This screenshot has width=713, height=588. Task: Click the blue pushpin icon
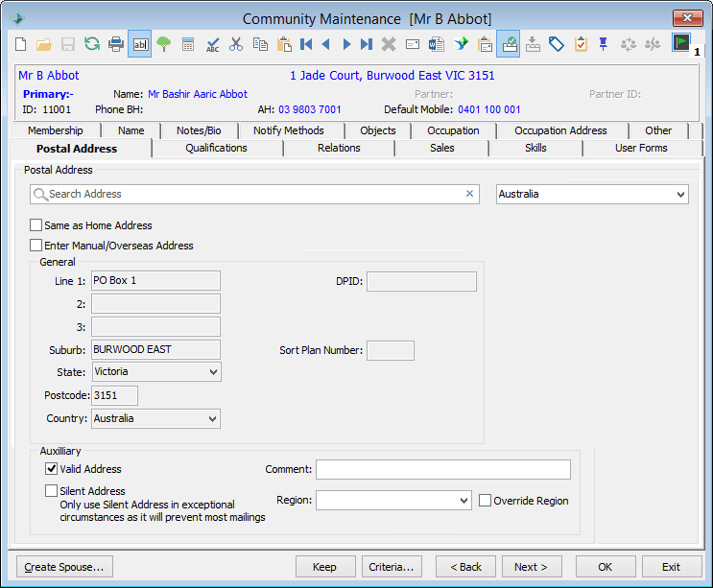pyautogui.click(x=603, y=44)
